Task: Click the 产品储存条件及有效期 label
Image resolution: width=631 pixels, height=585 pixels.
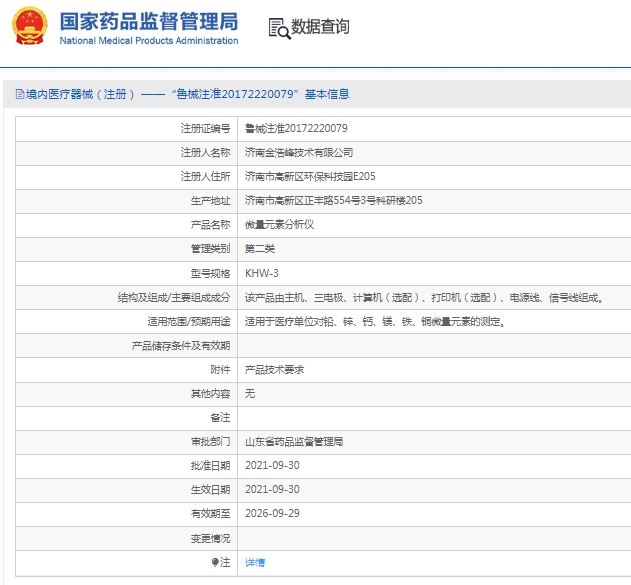Action: tap(181, 346)
